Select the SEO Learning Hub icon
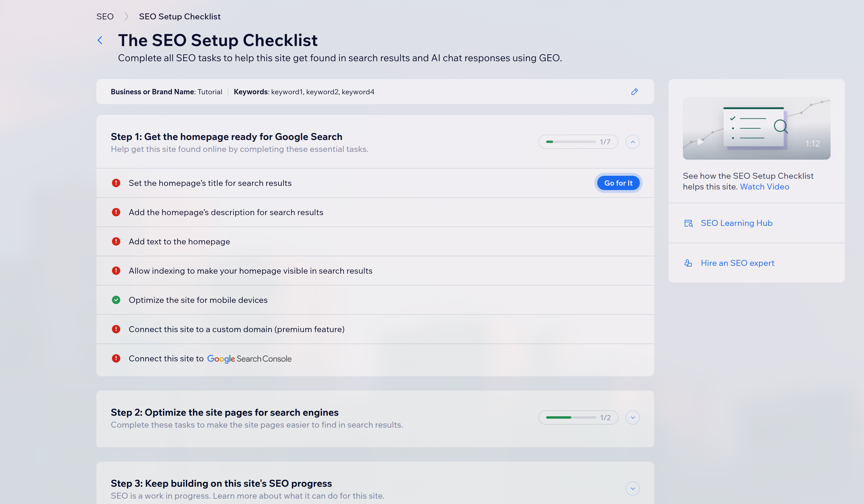This screenshot has width=864, height=504. tap(689, 223)
